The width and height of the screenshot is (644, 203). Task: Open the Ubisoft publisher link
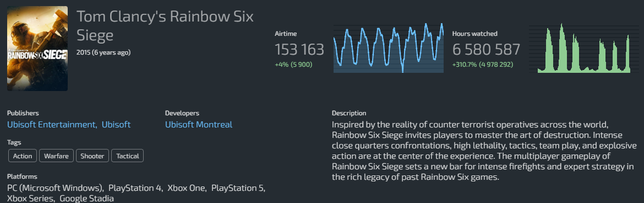click(x=116, y=124)
